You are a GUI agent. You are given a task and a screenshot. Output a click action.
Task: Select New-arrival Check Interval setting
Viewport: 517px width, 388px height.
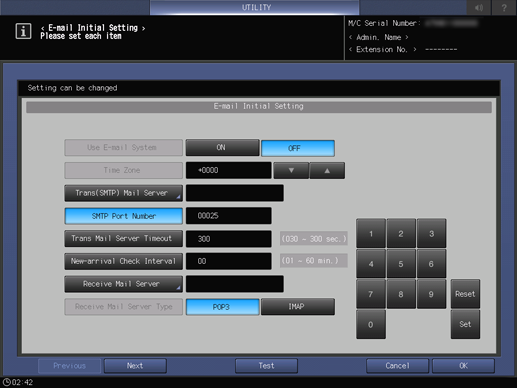123,261
